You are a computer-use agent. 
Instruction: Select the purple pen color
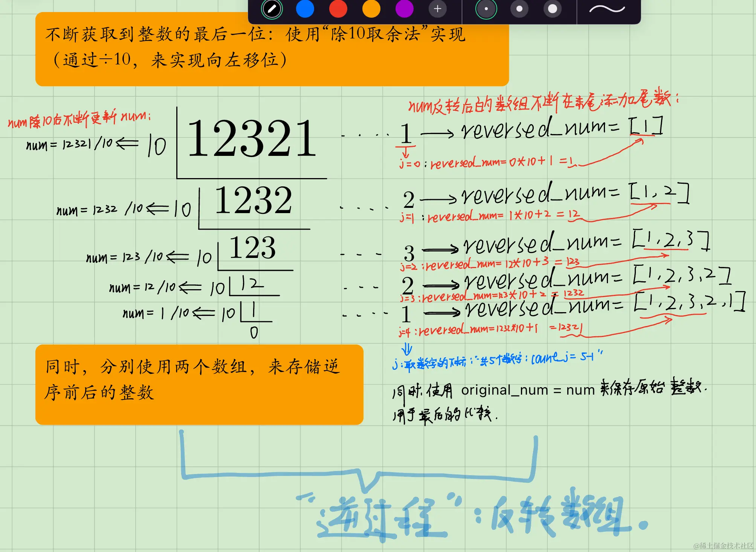[404, 9]
